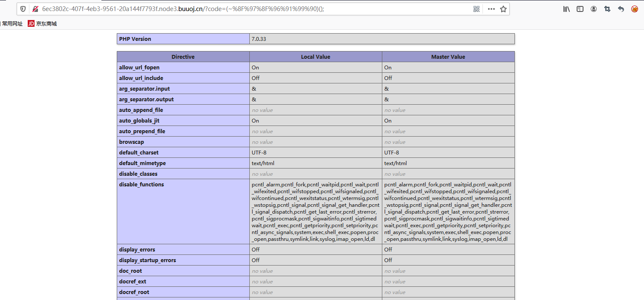Bookmark this page with the star icon
The width and height of the screenshot is (644, 300).
coord(503,9)
